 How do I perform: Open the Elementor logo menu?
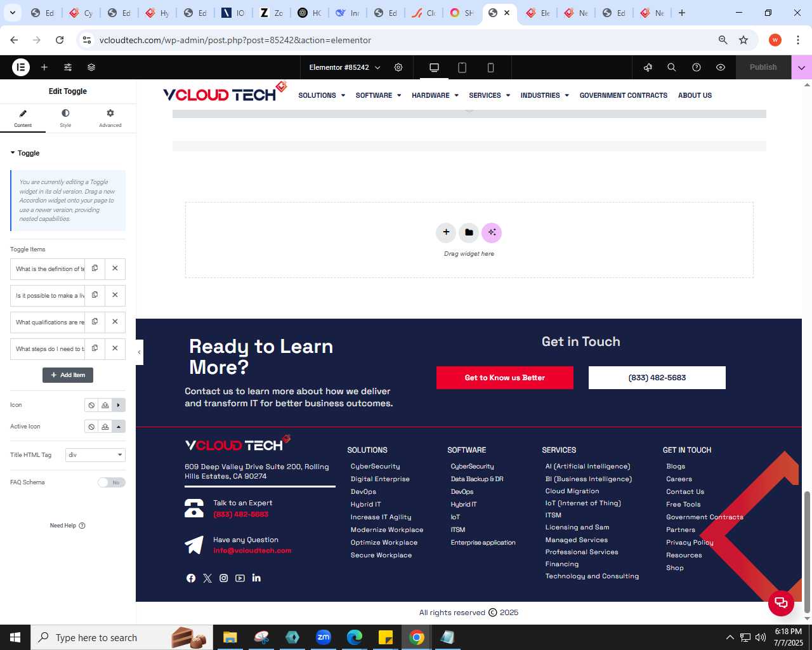[x=21, y=67]
